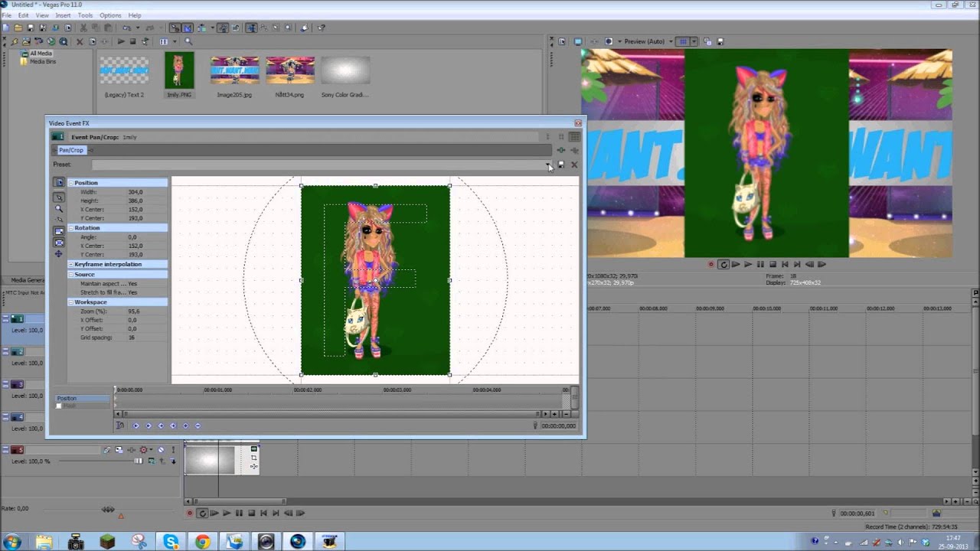Select All Media in the media tree

41,54
